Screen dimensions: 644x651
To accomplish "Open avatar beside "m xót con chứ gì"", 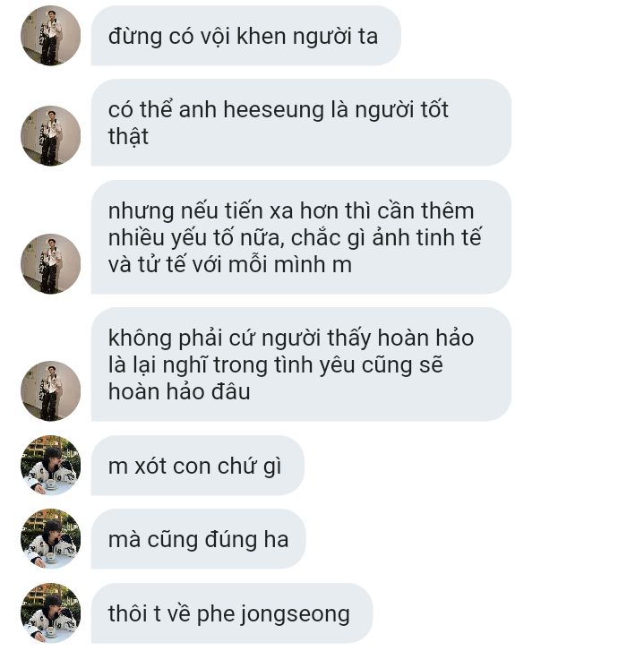I will pyautogui.click(x=51, y=465).
